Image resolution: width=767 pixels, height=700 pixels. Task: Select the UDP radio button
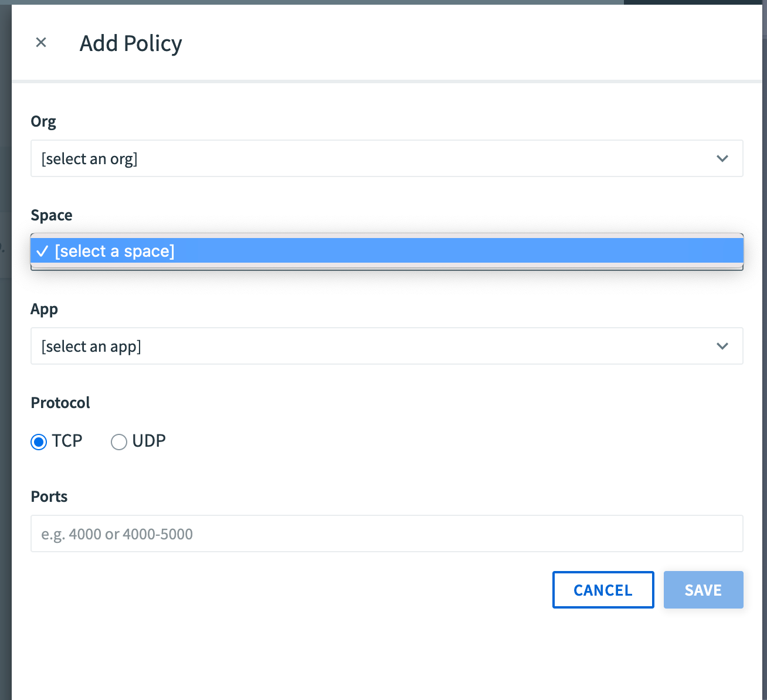119,441
